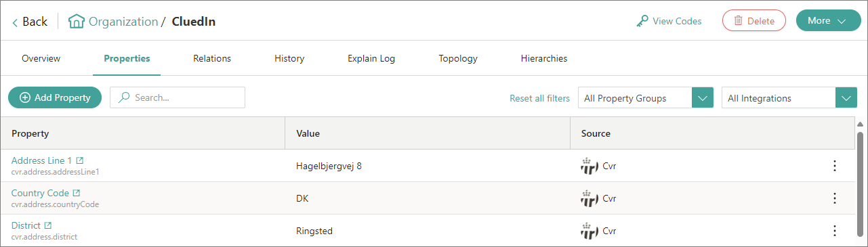Click Cvr source icon in Hagelbjergvej row
This screenshot has height=247, width=868.
[x=590, y=166]
